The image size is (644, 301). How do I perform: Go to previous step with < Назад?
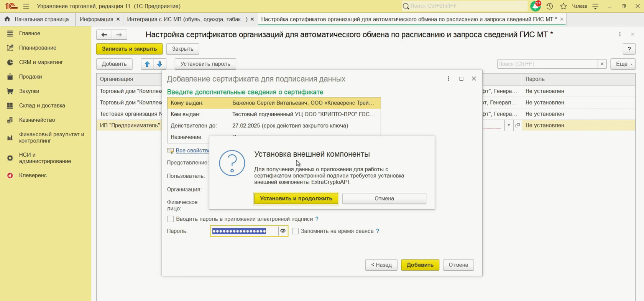pos(381,265)
